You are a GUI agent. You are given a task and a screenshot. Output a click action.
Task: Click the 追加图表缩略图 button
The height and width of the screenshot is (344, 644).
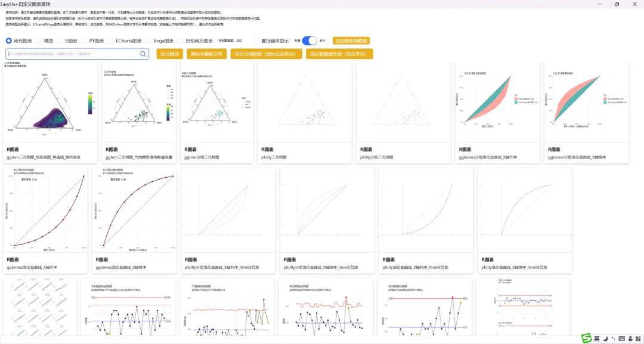tap(351, 41)
